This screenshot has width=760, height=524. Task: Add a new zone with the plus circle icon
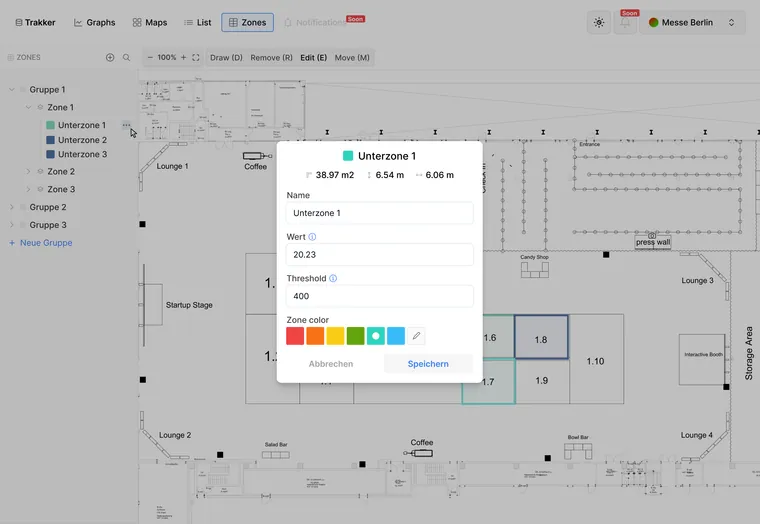tap(110, 57)
